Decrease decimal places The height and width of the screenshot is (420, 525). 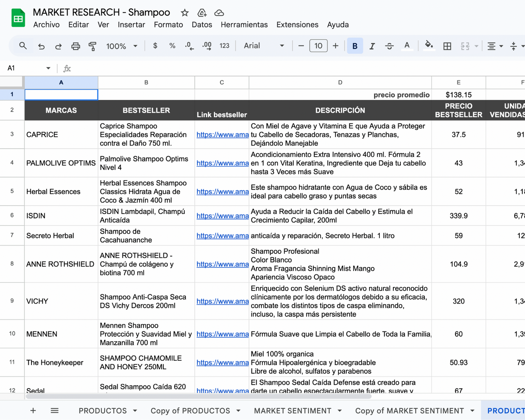(x=189, y=46)
